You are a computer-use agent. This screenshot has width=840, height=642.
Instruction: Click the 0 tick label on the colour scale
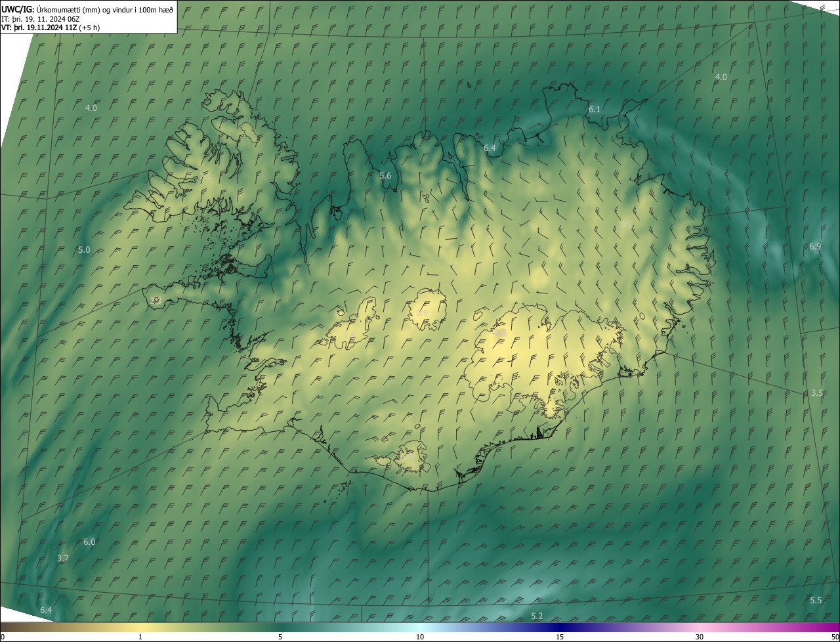[x=3, y=637]
